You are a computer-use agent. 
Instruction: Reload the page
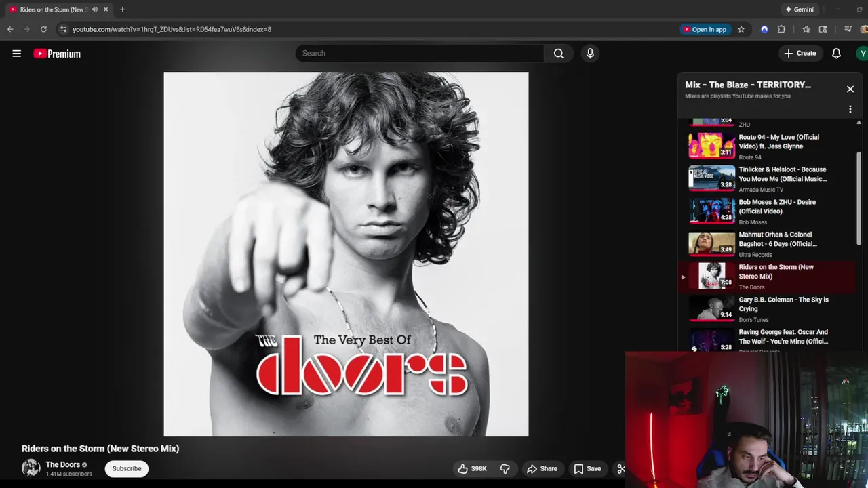pyautogui.click(x=43, y=29)
